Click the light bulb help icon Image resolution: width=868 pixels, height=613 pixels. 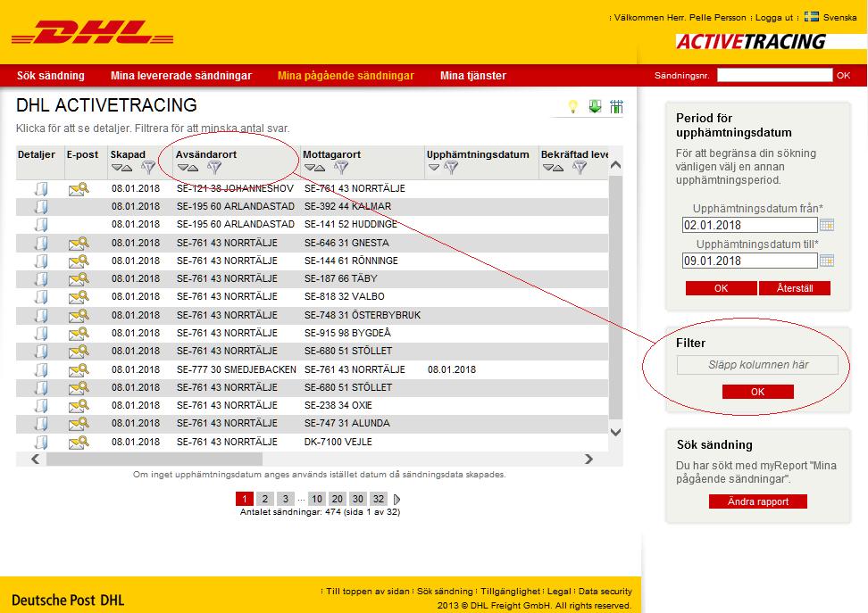pos(573,106)
